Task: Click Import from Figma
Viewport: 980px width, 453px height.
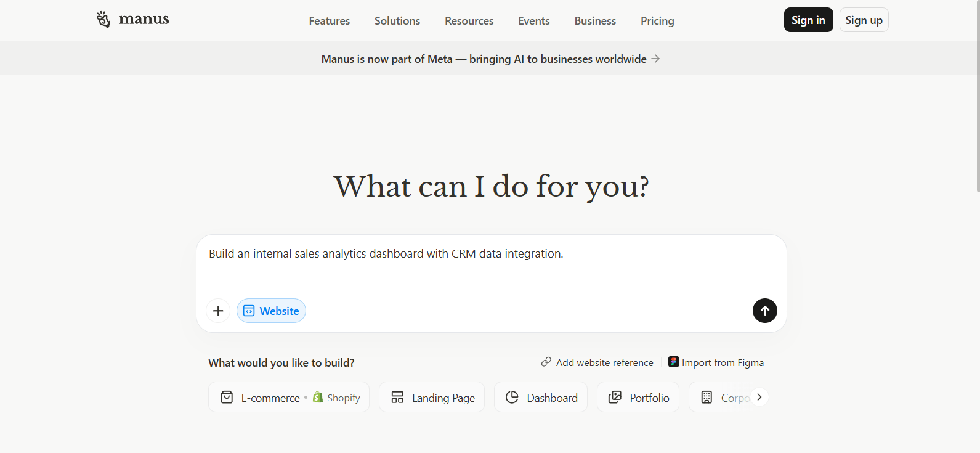Action: coord(716,362)
